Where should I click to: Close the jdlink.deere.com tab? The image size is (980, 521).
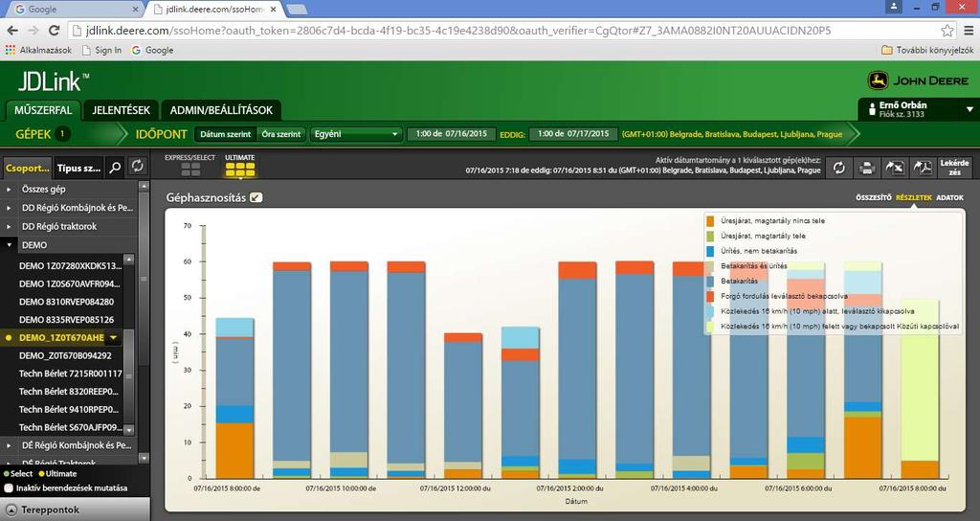(273, 10)
